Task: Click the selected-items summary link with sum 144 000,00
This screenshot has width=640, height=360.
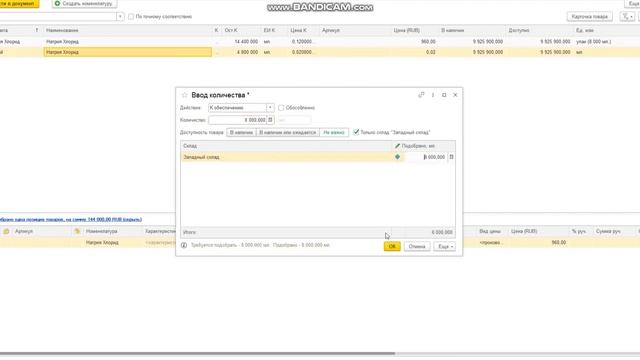Action: [71, 220]
